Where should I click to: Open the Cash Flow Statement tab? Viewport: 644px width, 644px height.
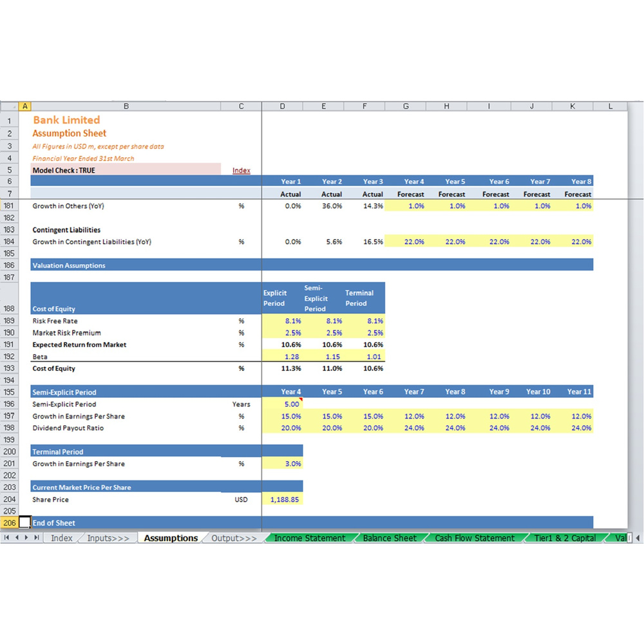[475, 538]
